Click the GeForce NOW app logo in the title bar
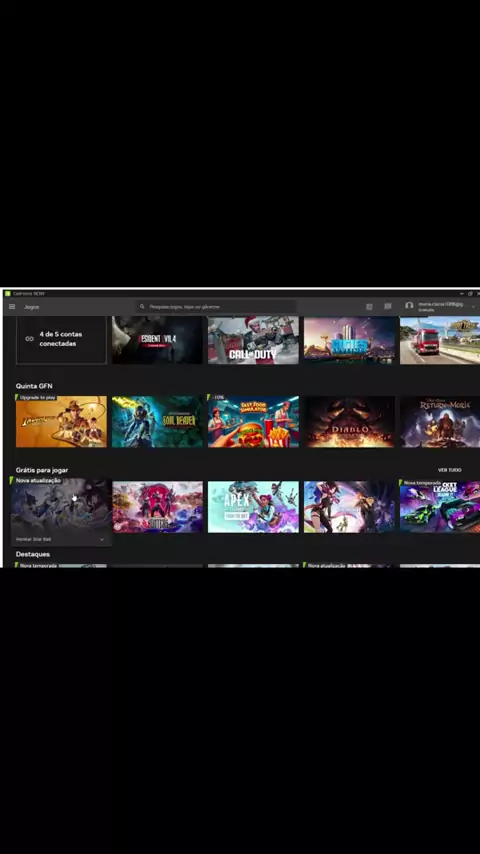This screenshot has width=480, height=854. click(x=8, y=294)
